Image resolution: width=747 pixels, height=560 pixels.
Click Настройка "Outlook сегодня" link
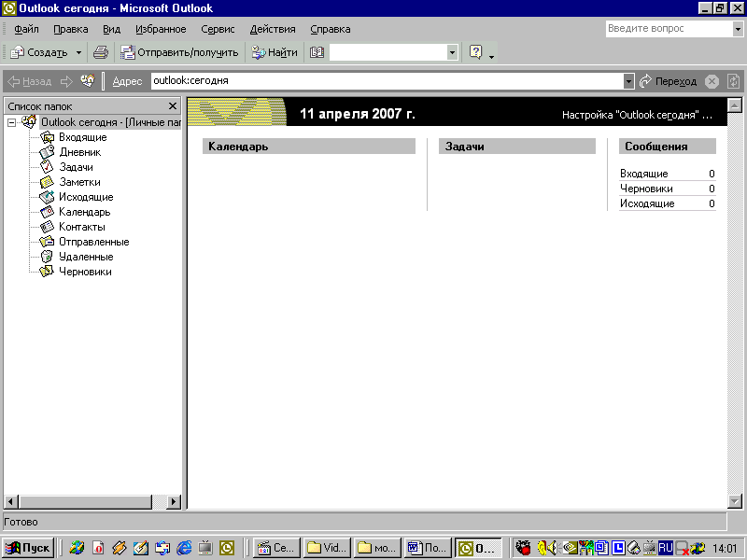[x=637, y=115]
